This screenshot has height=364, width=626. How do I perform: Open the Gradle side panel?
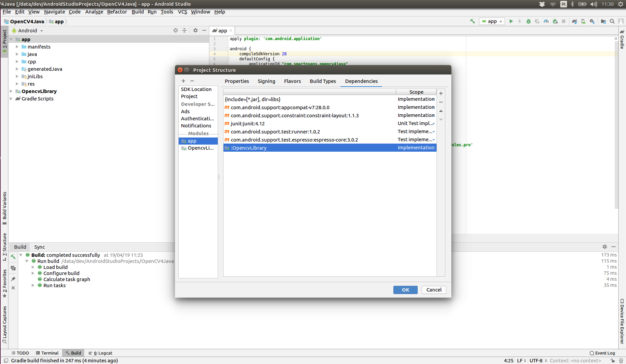point(622,39)
